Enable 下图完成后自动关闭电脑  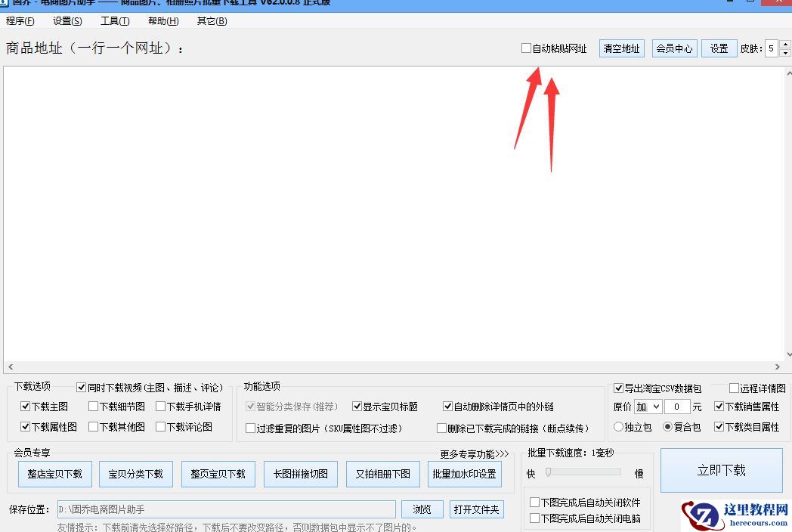click(x=534, y=518)
